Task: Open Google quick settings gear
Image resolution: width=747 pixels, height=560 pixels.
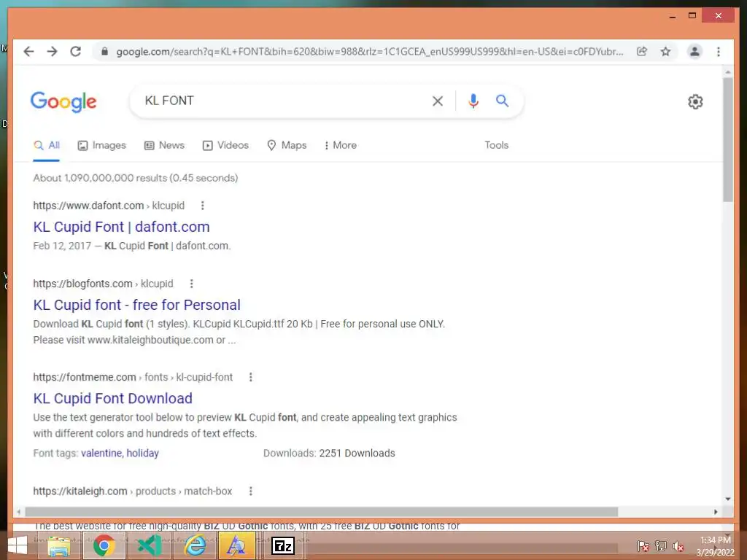Action: 695,101
